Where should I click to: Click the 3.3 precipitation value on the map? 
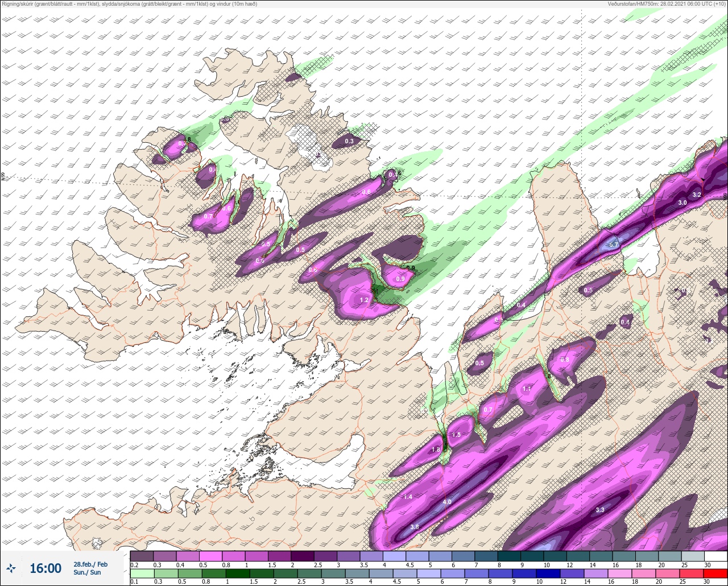(x=599, y=510)
